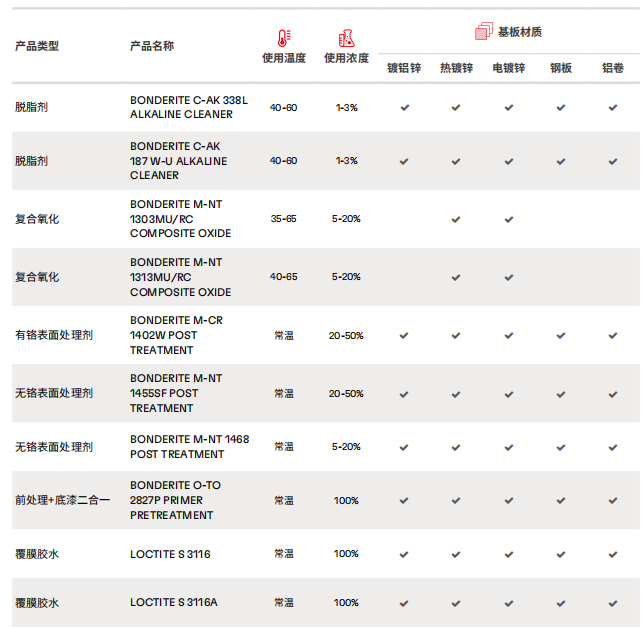Click 热镀锌 checkmark in 1303MU/RC row
The height and width of the screenshot is (628, 643).
click(456, 219)
